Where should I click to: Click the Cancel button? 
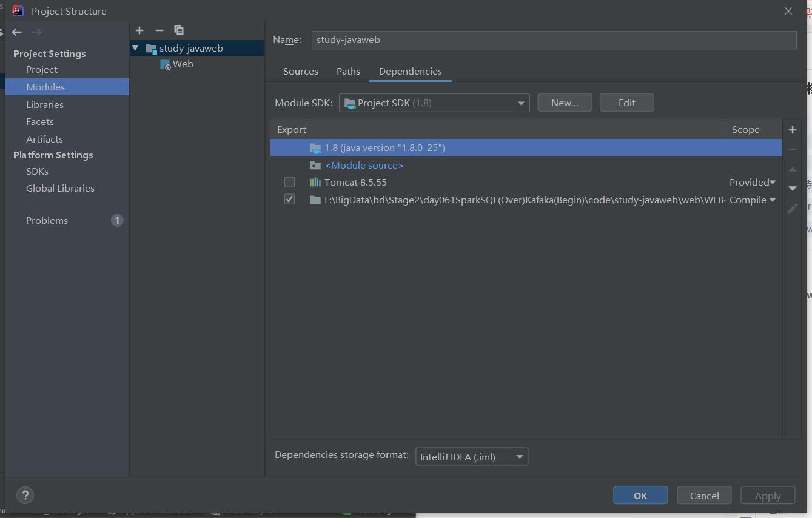[x=704, y=496]
